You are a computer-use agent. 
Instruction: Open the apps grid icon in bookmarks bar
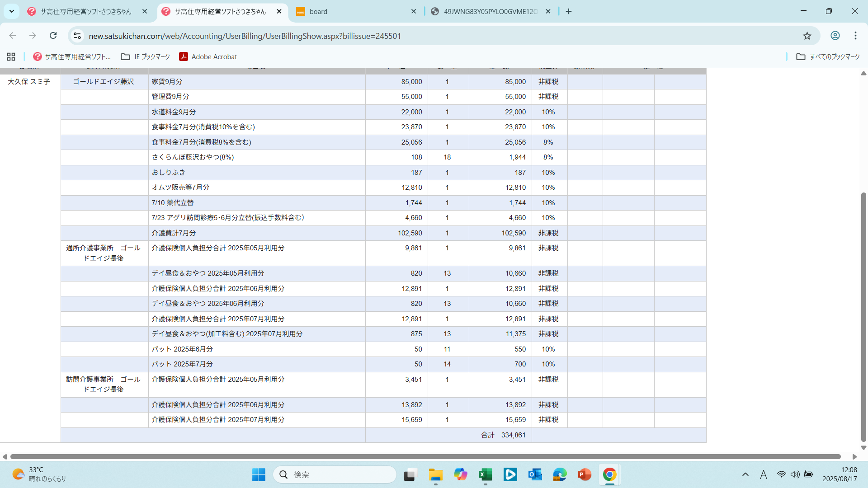pyautogui.click(x=11, y=56)
